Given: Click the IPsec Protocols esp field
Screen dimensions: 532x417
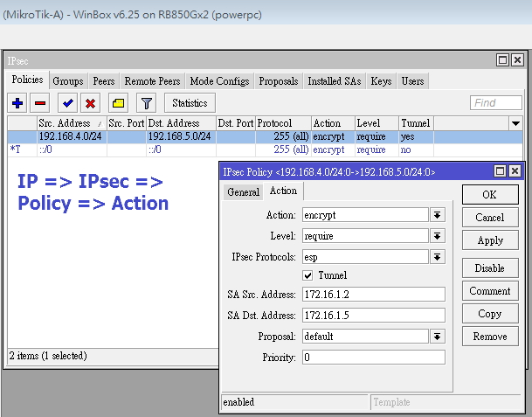Looking at the screenshot, I should point(365,257).
